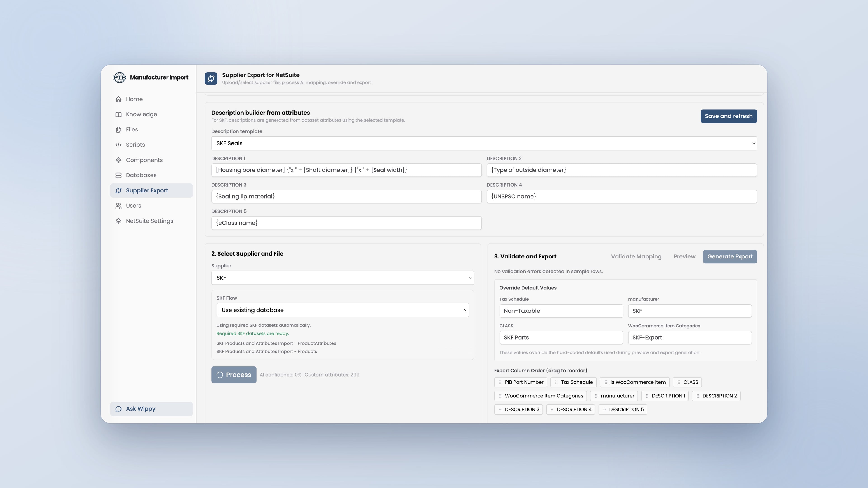The height and width of the screenshot is (488, 868).
Task: Click the Ask Wippy button
Action: tap(151, 409)
